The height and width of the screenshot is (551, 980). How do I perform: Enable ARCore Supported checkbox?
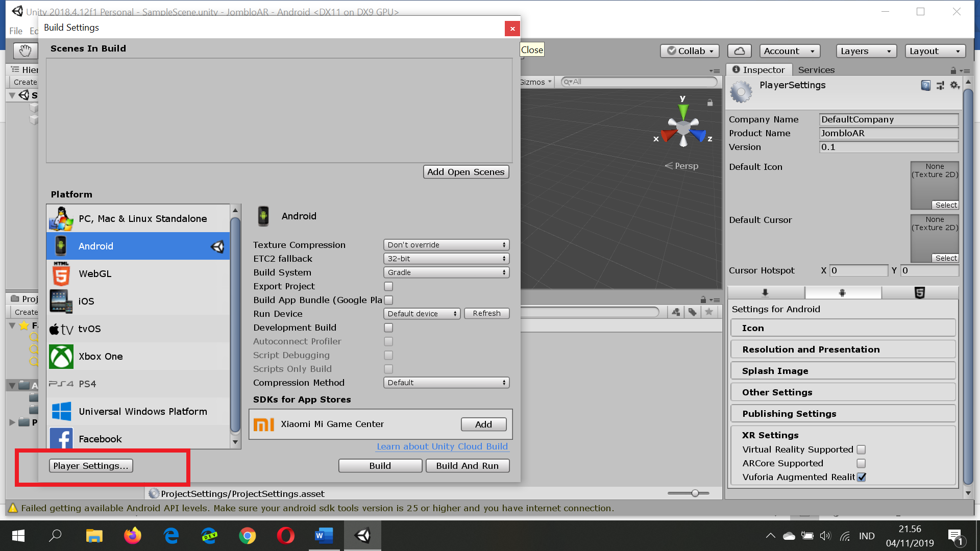pyautogui.click(x=861, y=463)
